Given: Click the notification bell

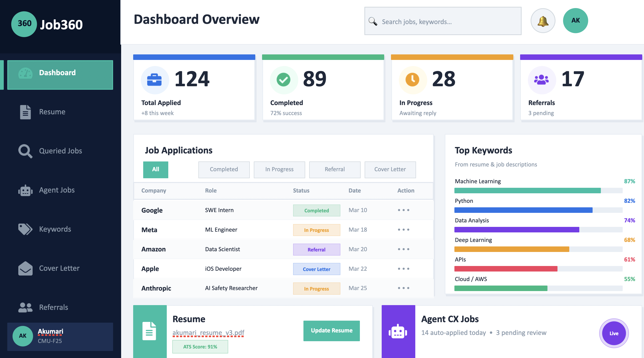Looking at the screenshot, I should [x=543, y=21].
